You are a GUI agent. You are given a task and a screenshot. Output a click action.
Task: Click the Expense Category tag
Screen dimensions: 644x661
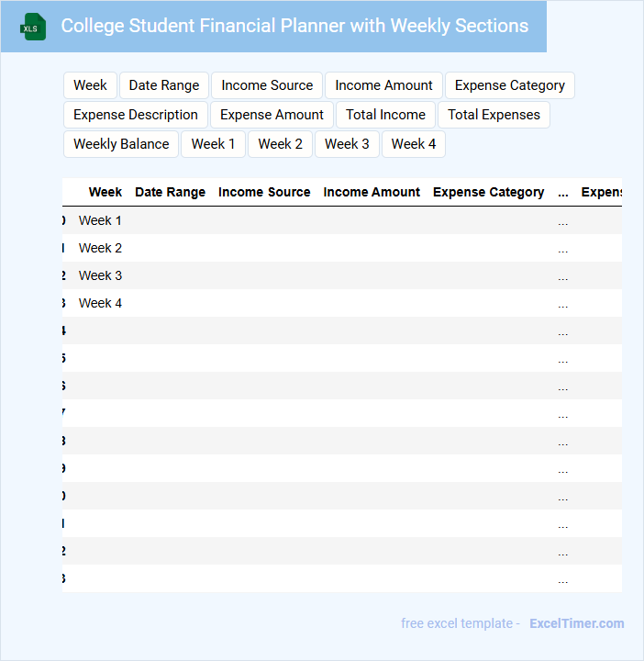click(510, 85)
